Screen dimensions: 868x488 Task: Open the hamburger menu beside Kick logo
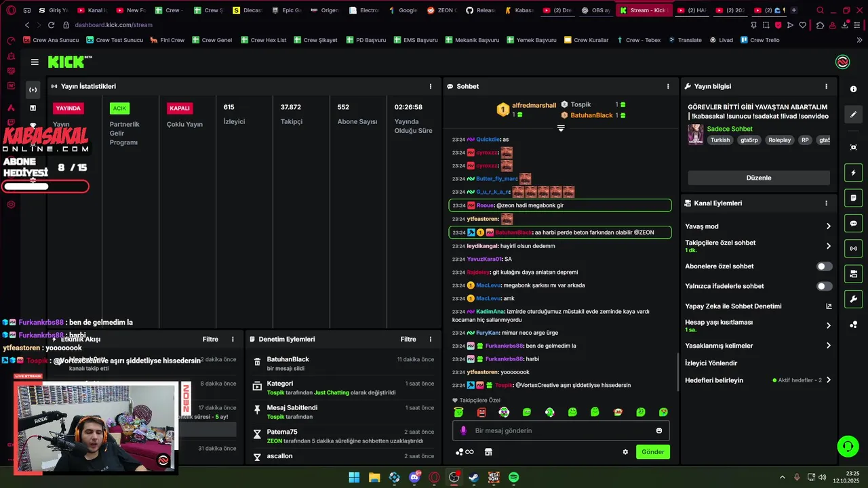(x=35, y=62)
